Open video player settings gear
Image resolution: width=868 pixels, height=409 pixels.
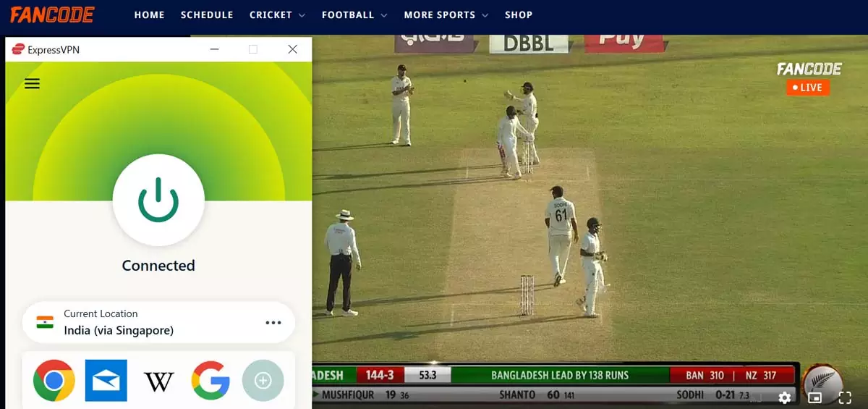(785, 397)
